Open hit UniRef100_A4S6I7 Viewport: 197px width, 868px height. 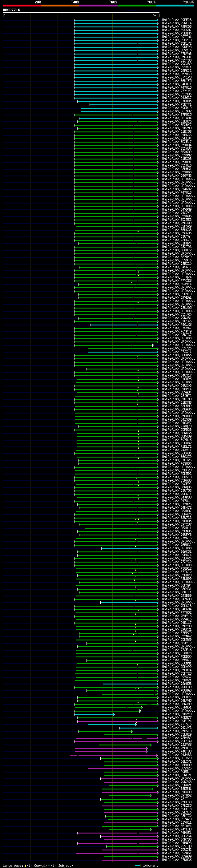(176, 267)
